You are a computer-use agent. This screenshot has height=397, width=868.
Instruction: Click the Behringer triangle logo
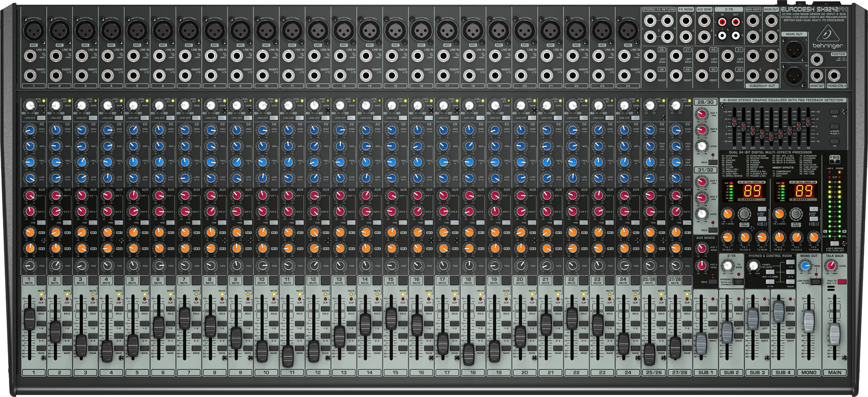827,33
